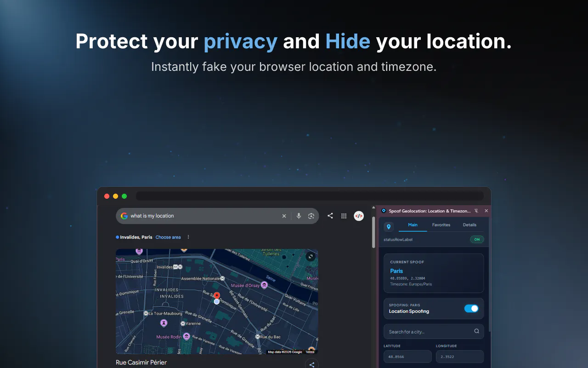
Task: Click the Google logo in the search bar
Action: 124,216
